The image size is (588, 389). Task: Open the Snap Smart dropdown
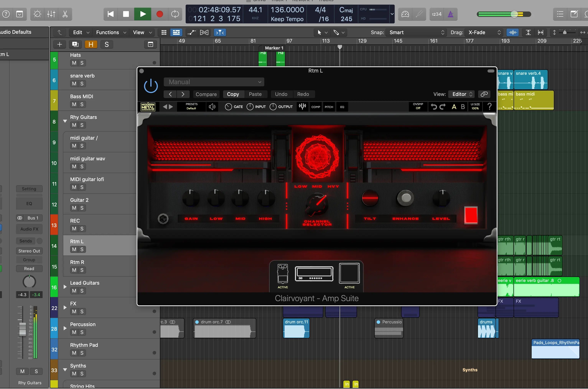[416, 32]
